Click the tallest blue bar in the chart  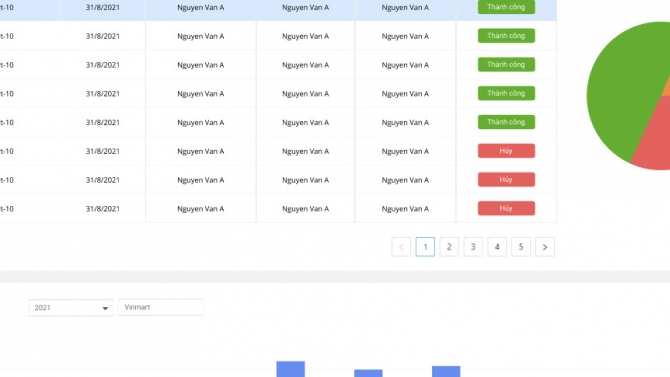pos(291,369)
